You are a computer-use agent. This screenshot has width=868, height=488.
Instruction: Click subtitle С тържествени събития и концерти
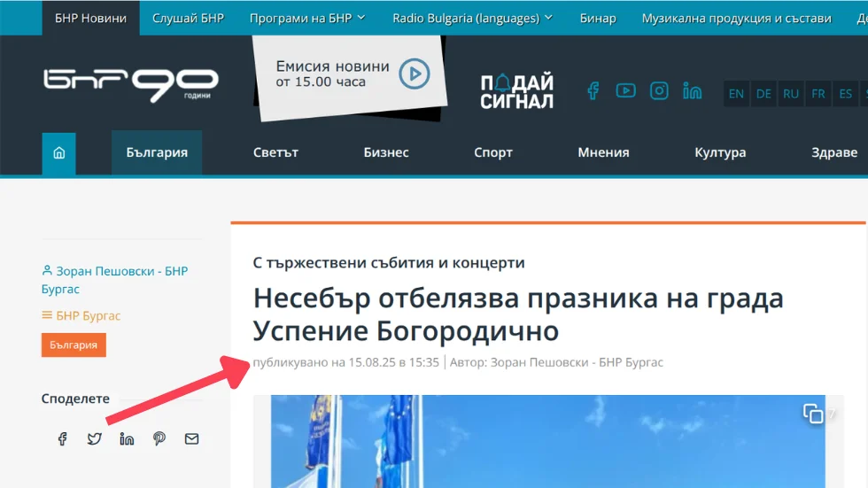click(x=389, y=263)
